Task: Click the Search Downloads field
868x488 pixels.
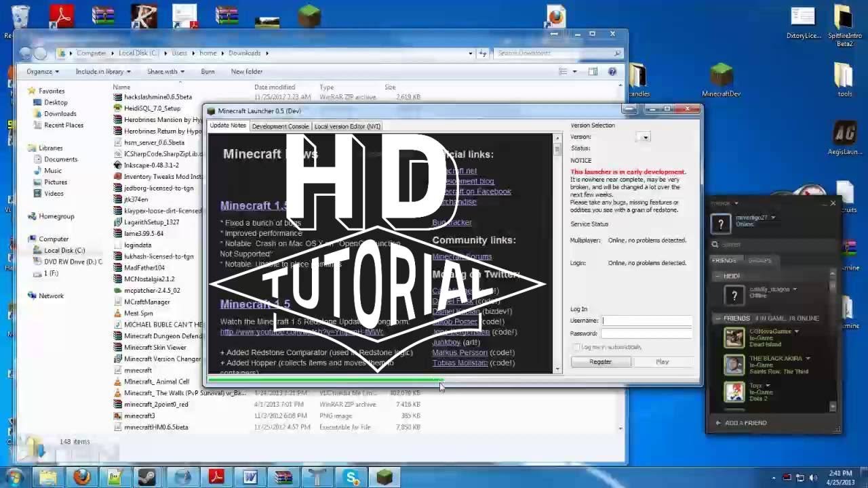Action: 559,53
